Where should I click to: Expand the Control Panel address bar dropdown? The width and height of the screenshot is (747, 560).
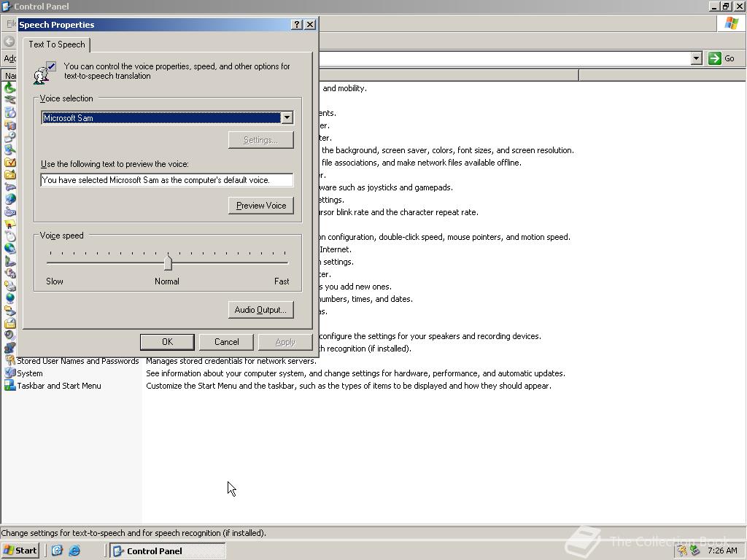[x=697, y=58]
